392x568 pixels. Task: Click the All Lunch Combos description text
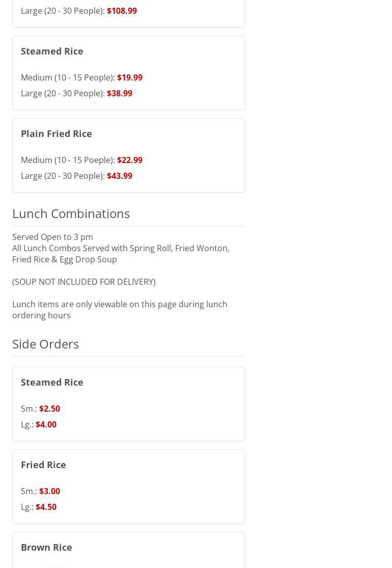pos(121,254)
